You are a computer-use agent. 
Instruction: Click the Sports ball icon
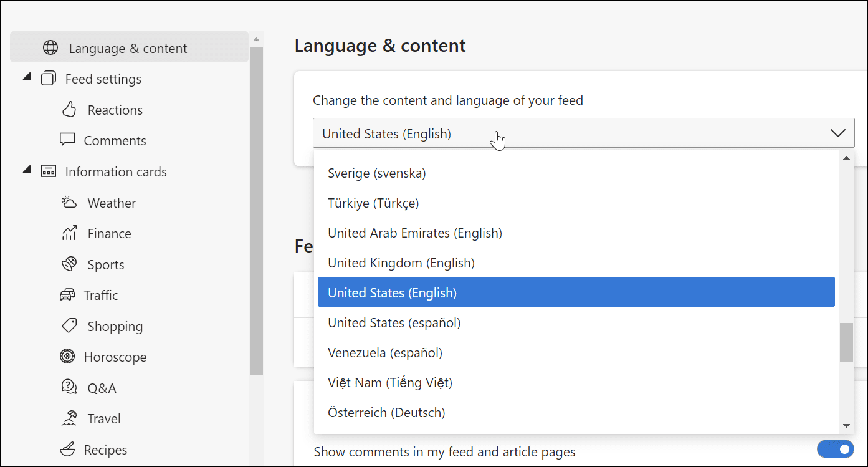(69, 264)
